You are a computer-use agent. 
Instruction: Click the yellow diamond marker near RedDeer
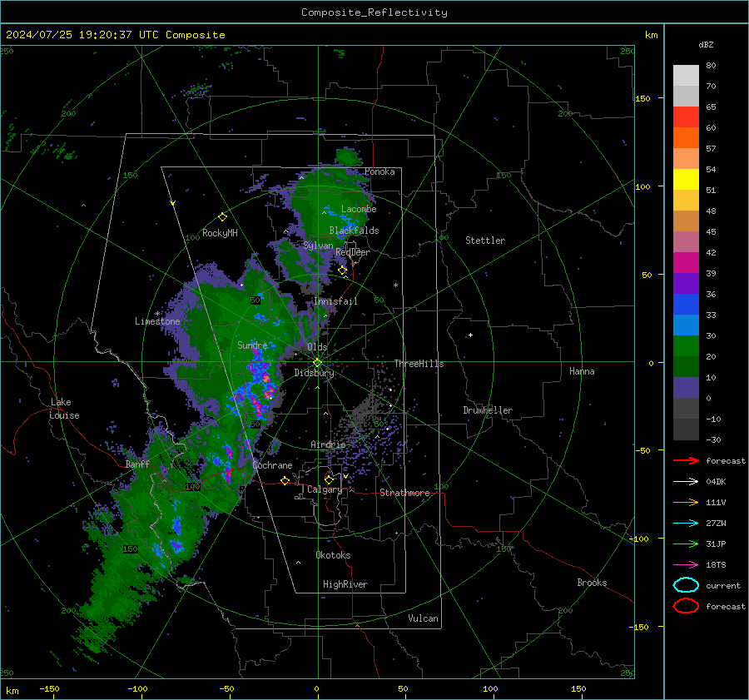point(342,271)
